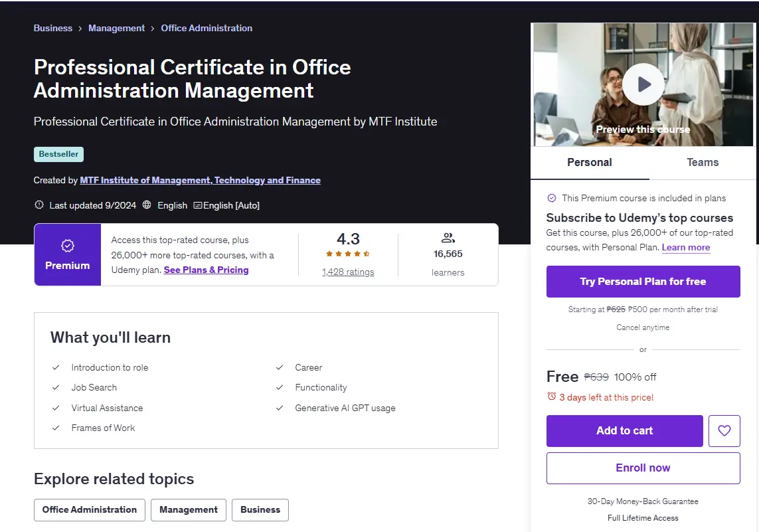Switch to the Teams tab
Viewport: 759px width, 532px height.
[703, 163]
